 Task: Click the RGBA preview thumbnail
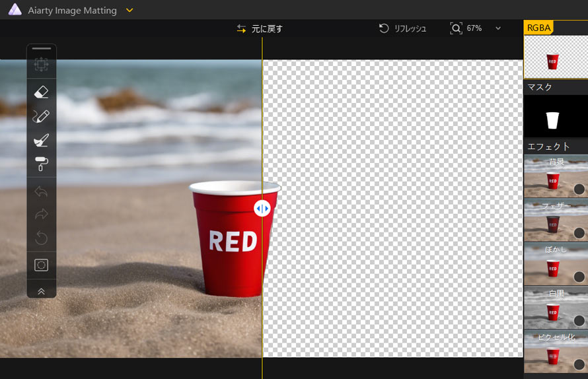(556, 57)
